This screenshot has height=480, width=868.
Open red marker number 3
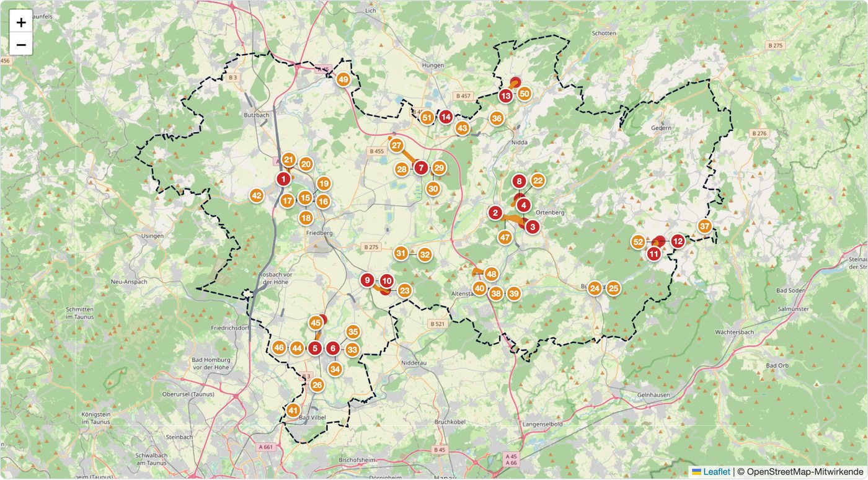coord(532,227)
